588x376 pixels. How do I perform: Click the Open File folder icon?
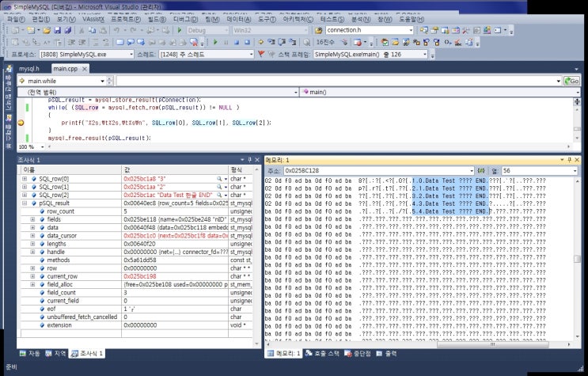[x=47, y=30]
